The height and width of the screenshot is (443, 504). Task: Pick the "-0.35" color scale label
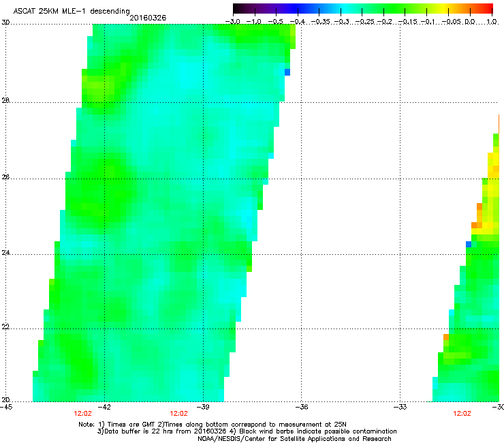coord(321,22)
